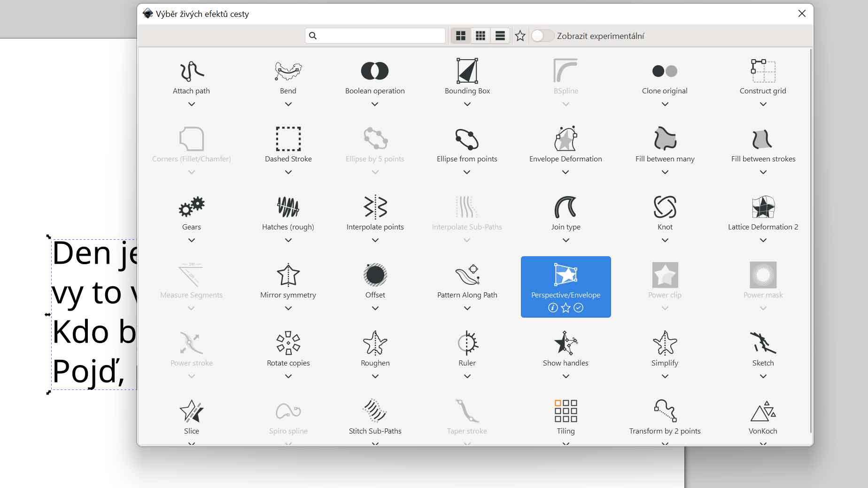Pick the Gears path effect
This screenshot has width=868, height=488.
pyautogui.click(x=191, y=207)
